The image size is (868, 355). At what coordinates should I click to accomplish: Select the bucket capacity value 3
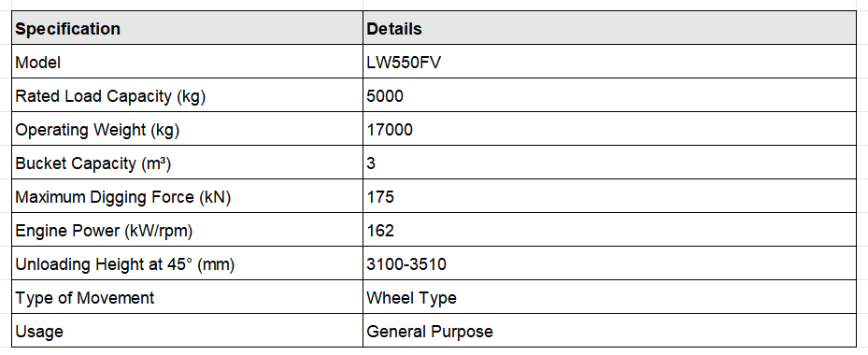click(x=609, y=163)
